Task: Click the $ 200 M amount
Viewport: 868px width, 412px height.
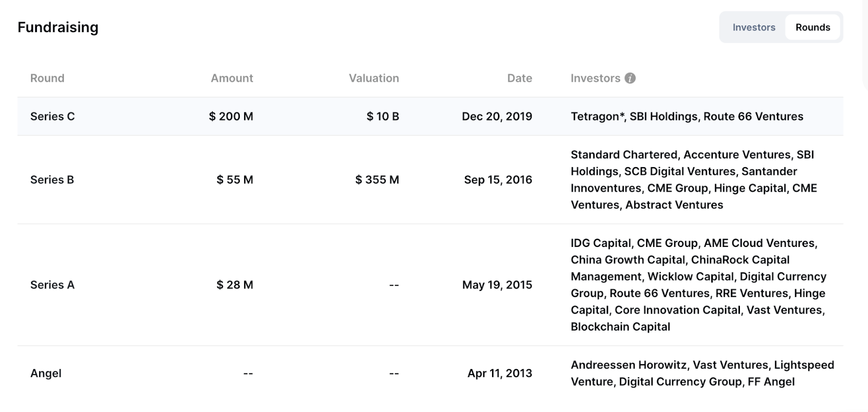Action: (x=231, y=116)
